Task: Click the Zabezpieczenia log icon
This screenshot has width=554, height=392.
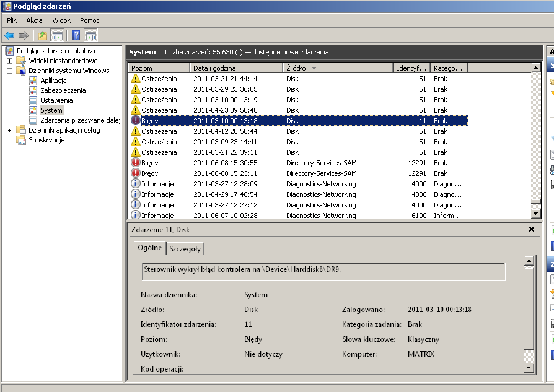Action: pos(33,90)
